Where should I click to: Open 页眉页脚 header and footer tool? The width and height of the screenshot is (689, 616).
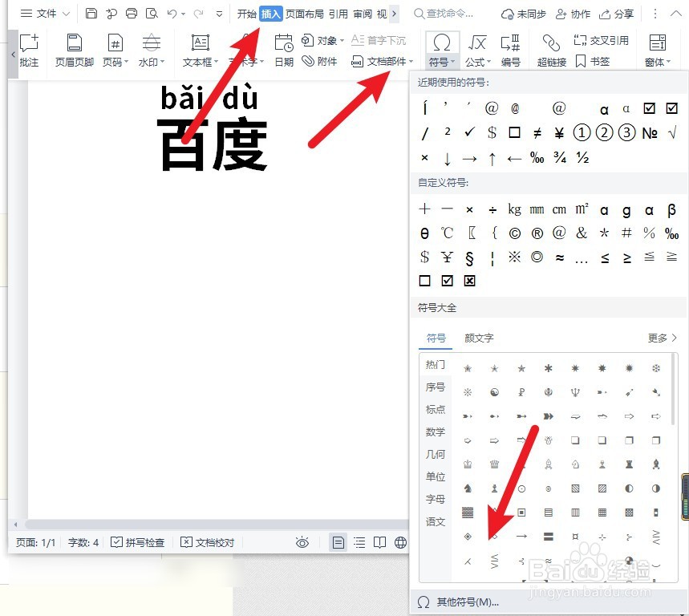pos(75,51)
